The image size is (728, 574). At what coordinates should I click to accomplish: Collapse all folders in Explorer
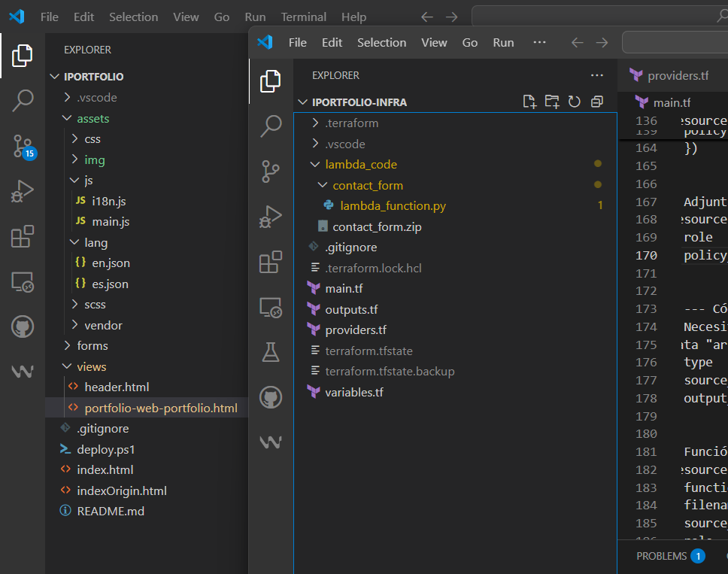tap(596, 101)
